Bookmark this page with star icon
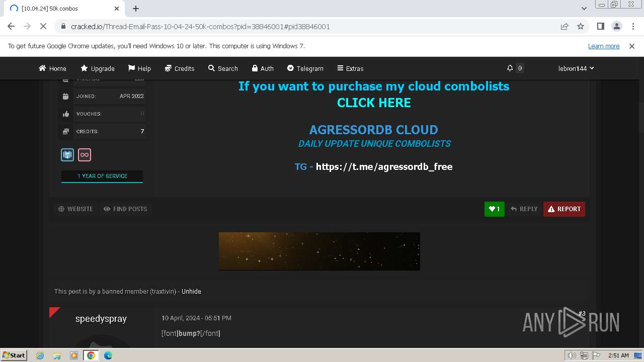Viewport: 644px width, 362px height. [581, 26]
